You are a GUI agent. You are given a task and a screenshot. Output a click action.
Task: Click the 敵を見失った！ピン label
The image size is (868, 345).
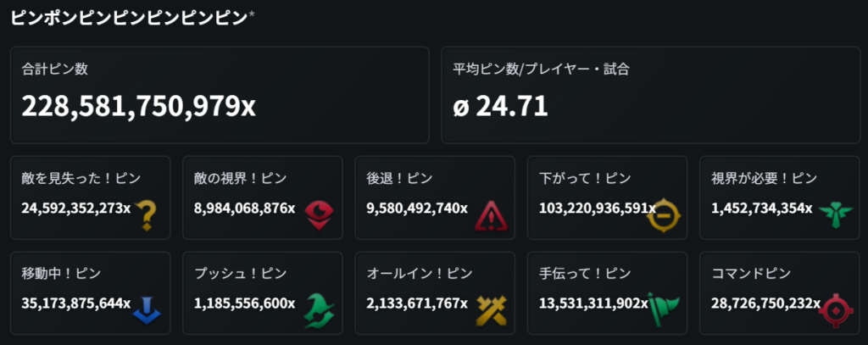coord(81,179)
